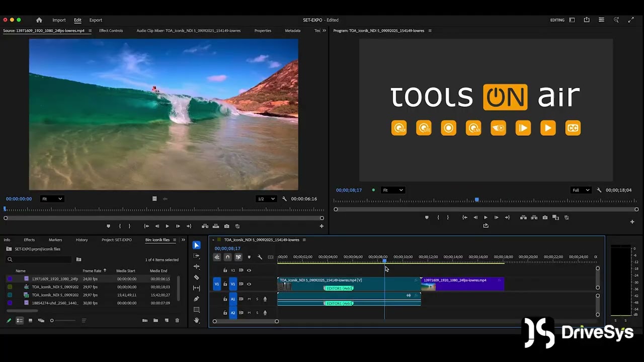Open Source monitor Fit zoom dropdown
Screen dimensions: 644x362
52,199
